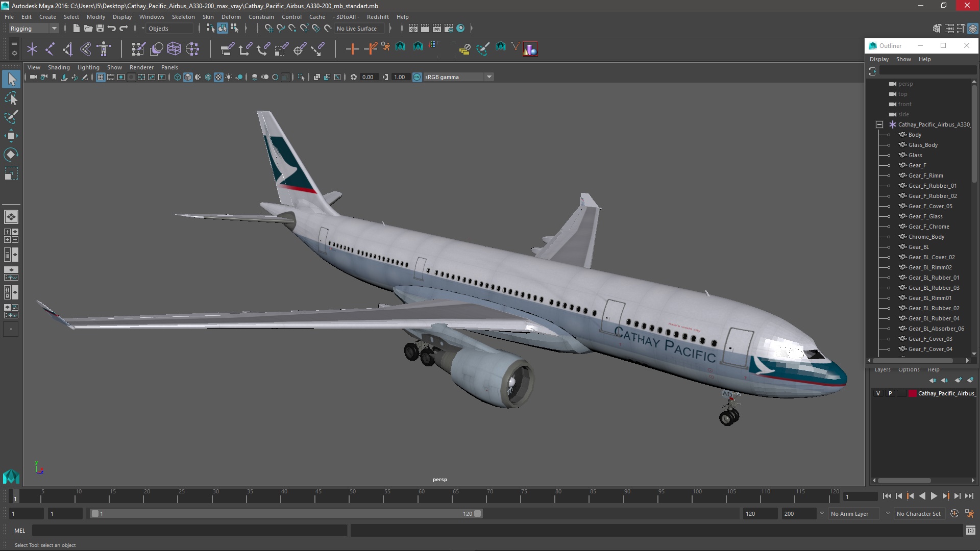Open animation preferences running-figure button
Viewport: 980px width, 551px height.
click(x=969, y=514)
